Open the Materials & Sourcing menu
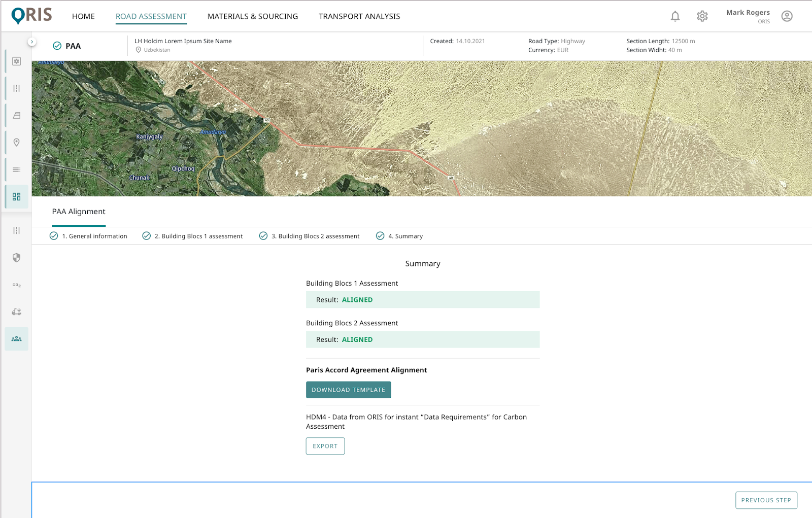Viewport: 812px width, 518px height. (253, 16)
